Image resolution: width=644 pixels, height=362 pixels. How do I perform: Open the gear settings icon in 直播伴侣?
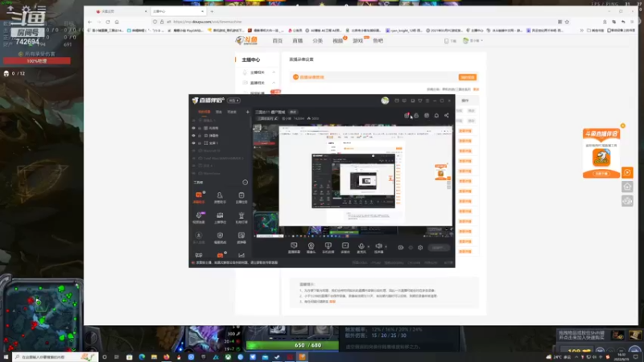420,248
